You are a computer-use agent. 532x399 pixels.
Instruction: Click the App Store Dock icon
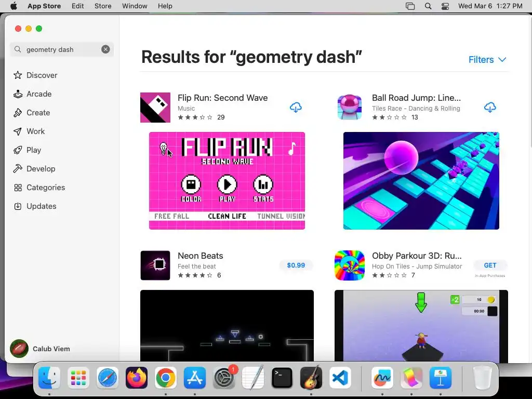(195, 377)
